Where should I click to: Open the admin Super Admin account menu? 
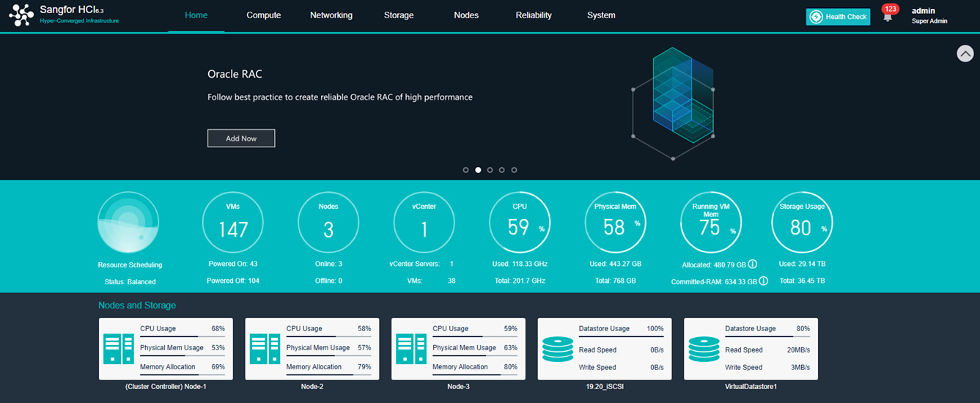tap(929, 15)
